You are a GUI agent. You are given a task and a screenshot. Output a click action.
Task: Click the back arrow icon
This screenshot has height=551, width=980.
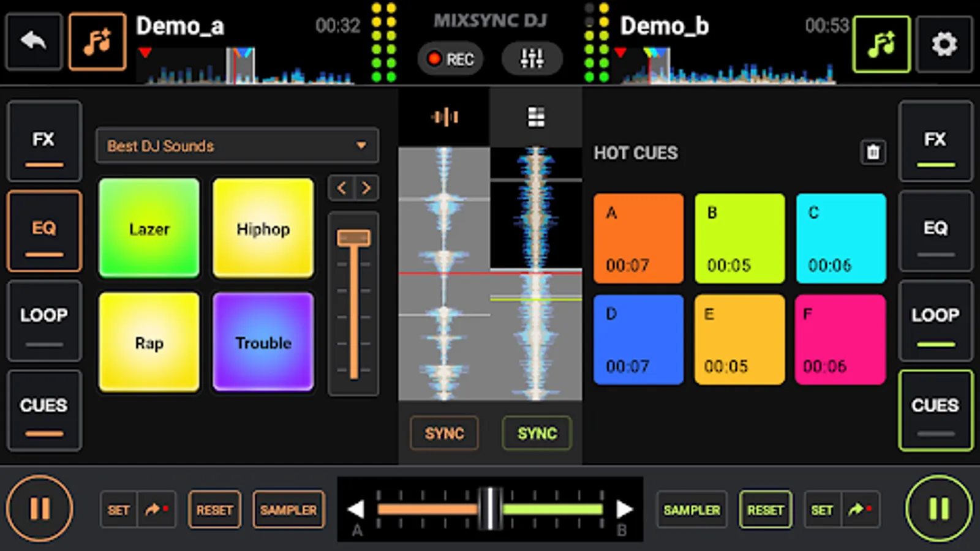(33, 41)
